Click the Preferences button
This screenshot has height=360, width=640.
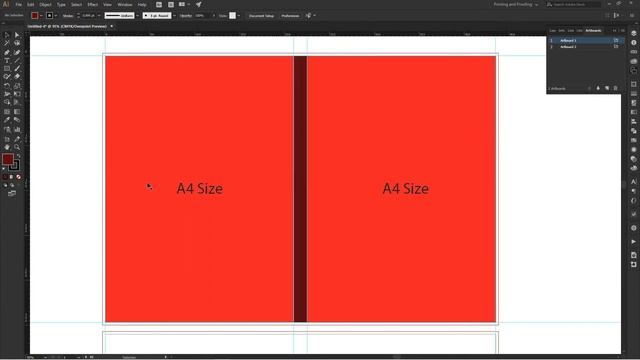pyautogui.click(x=290, y=16)
